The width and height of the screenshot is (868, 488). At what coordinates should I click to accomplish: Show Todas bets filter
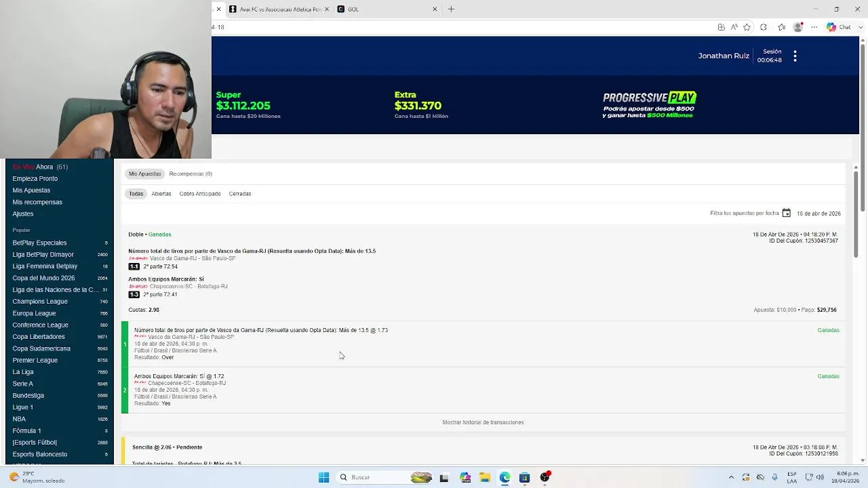136,194
